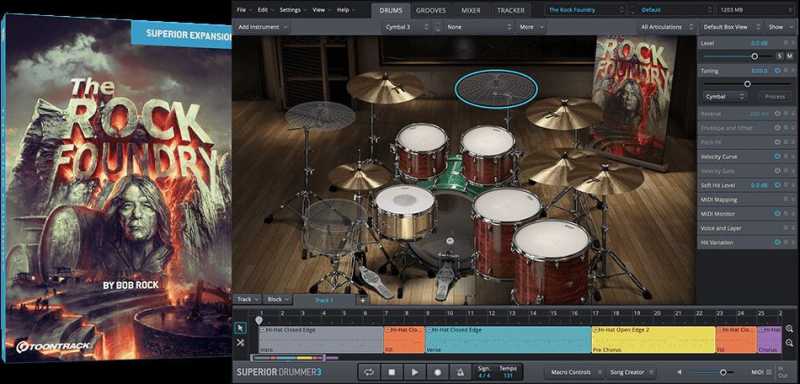Toggle the Velocity Curve power button

point(778,157)
